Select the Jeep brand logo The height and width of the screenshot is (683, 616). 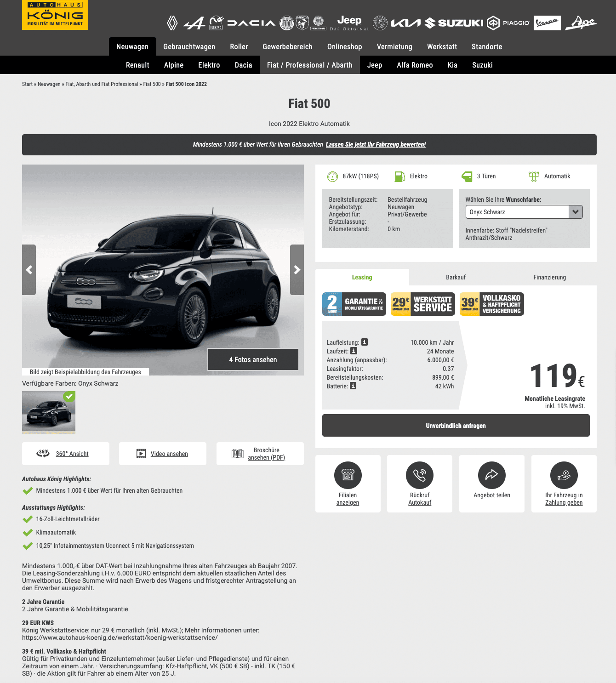(349, 23)
